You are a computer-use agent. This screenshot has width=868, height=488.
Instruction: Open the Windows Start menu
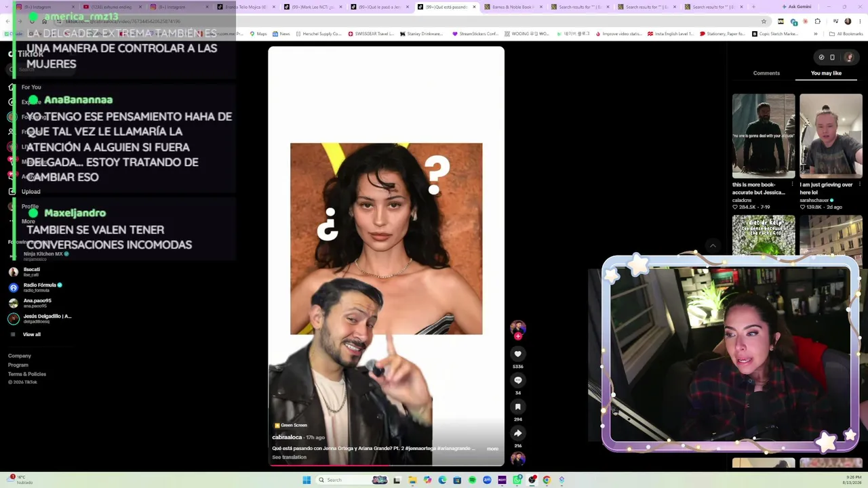(307, 480)
